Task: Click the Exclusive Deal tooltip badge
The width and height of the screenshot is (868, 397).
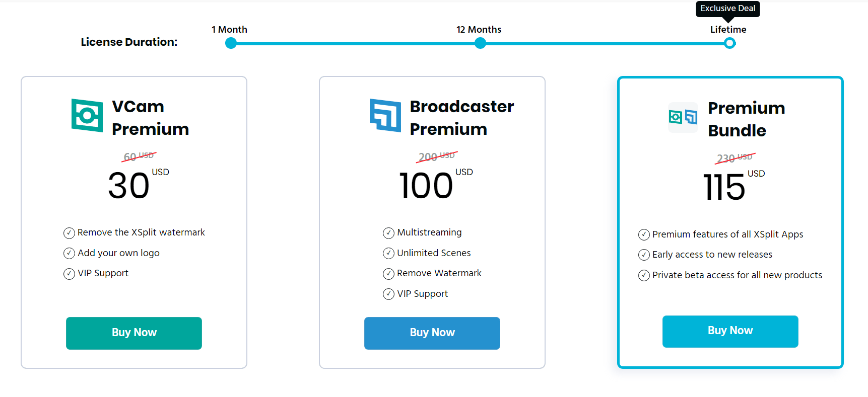Action: click(x=727, y=9)
